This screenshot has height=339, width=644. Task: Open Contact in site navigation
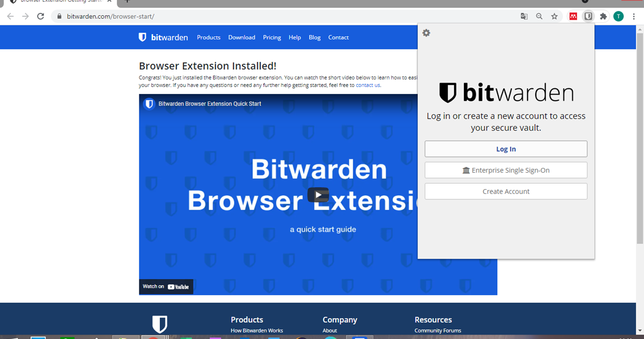pyautogui.click(x=338, y=37)
